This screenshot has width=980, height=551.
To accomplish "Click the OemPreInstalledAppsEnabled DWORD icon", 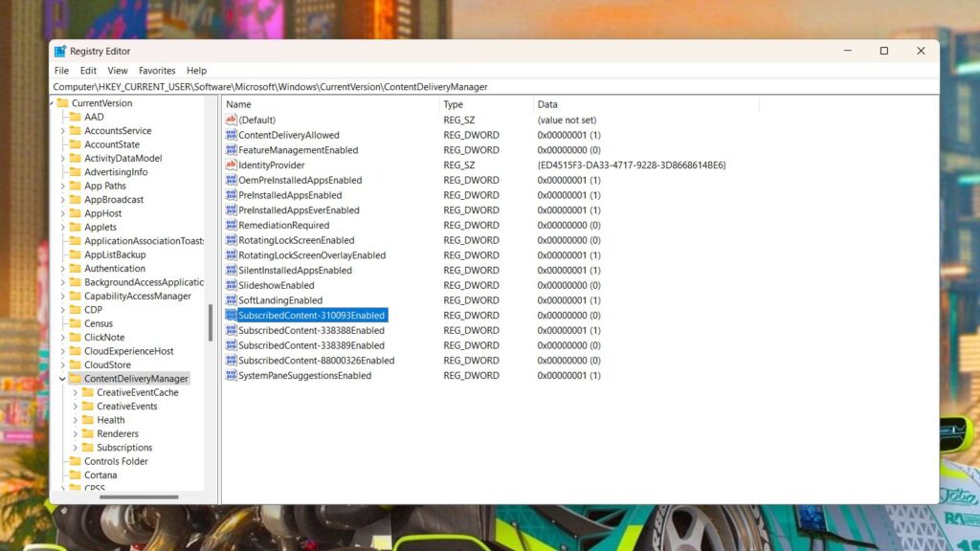I will 231,179.
